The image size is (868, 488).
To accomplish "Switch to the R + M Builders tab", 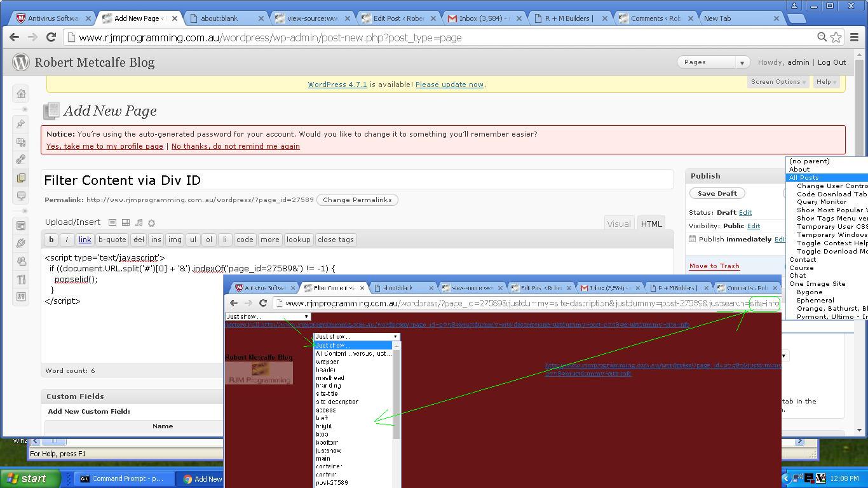I will click(x=569, y=18).
